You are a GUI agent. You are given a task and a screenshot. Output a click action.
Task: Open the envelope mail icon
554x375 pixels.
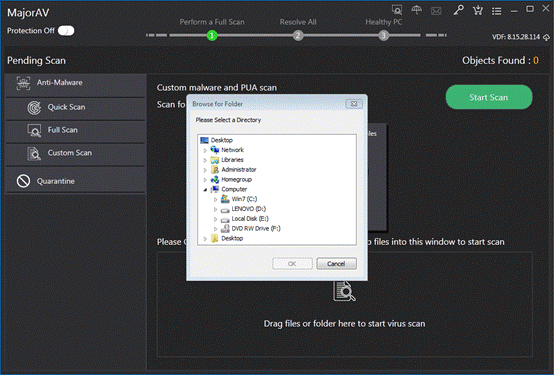(436, 11)
